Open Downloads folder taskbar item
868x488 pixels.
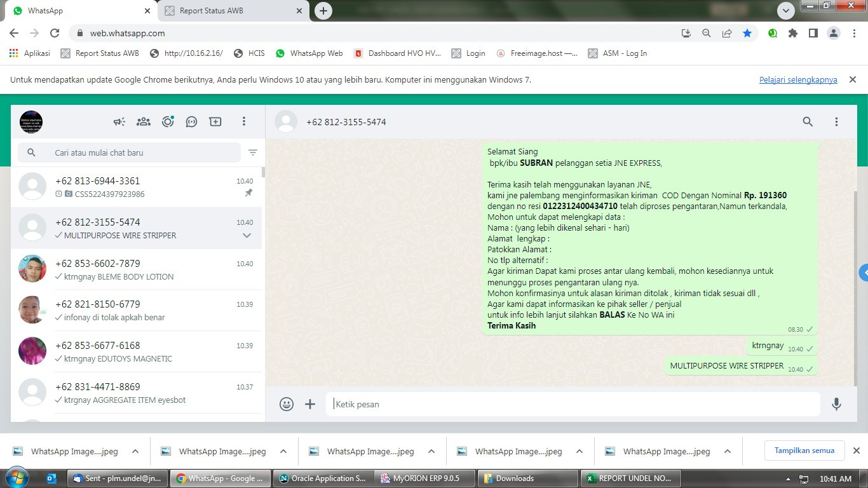[x=528, y=478]
